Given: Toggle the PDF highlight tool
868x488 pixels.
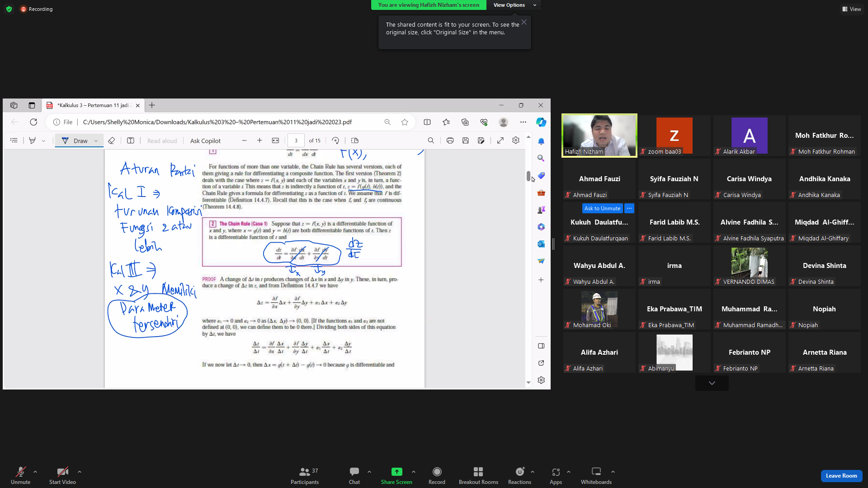Looking at the screenshot, I should [32, 141].
